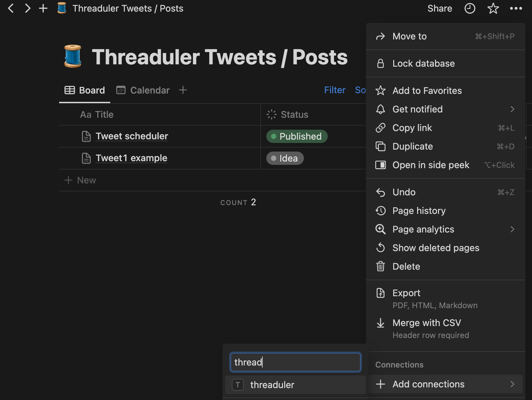This screenshot has height=400, width=532.
Task: Click the thread spool page icon
Action: click(73, 56)
